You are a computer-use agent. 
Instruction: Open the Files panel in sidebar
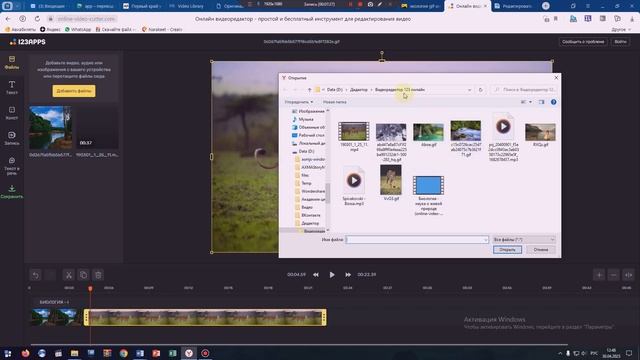(12, 62)
